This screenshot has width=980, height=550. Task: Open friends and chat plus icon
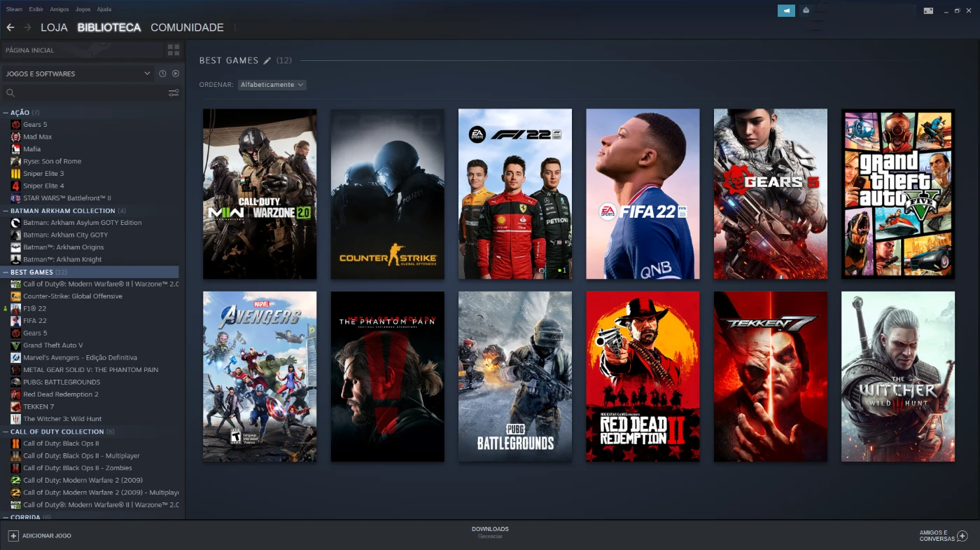(x=962, y=535)
